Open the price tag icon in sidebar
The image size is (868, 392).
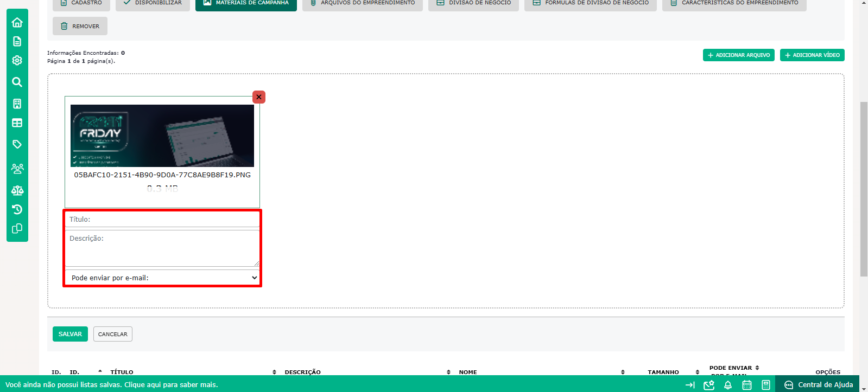point(17,144)
